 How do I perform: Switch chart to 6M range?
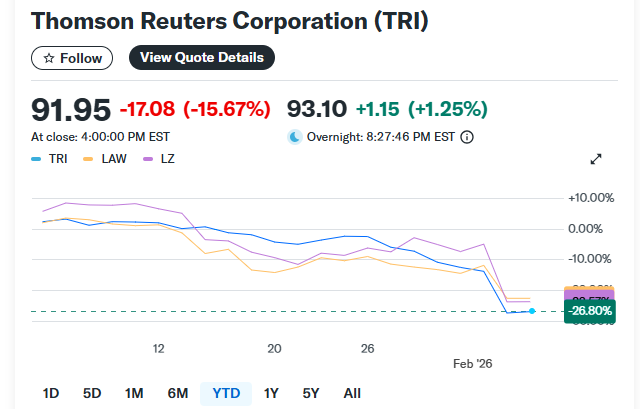pos(178,393)
